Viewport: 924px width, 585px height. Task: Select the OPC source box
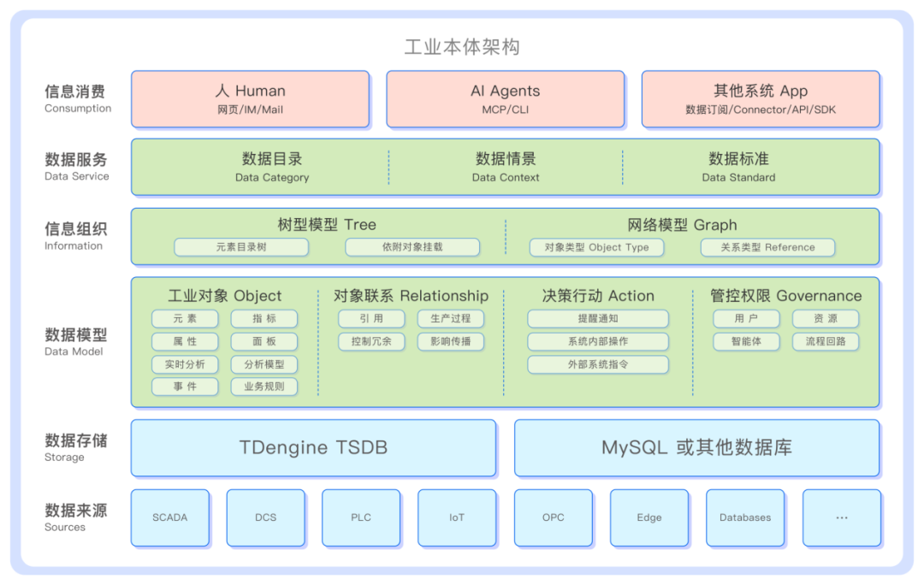tap(554, 517)
